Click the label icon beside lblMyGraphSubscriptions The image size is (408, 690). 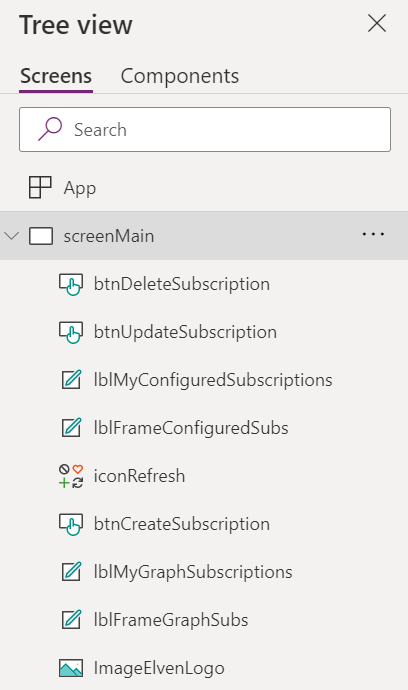(x=71, y=572)
